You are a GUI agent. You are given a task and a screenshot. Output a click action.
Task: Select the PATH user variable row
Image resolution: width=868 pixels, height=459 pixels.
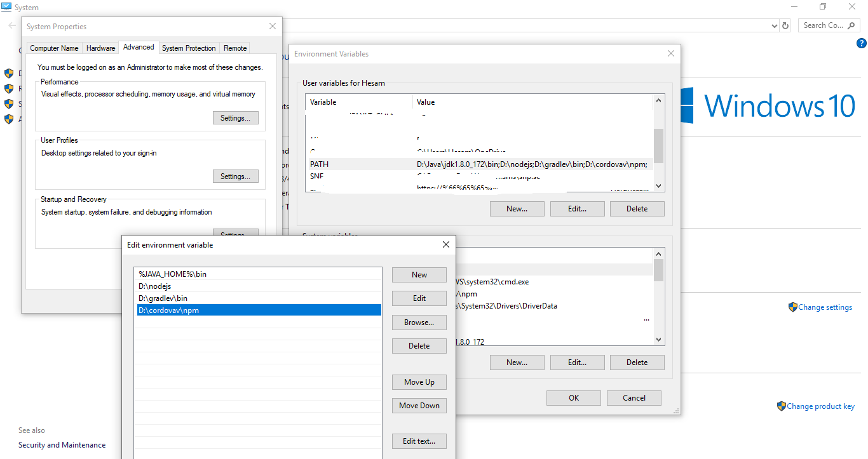point(479,164)
